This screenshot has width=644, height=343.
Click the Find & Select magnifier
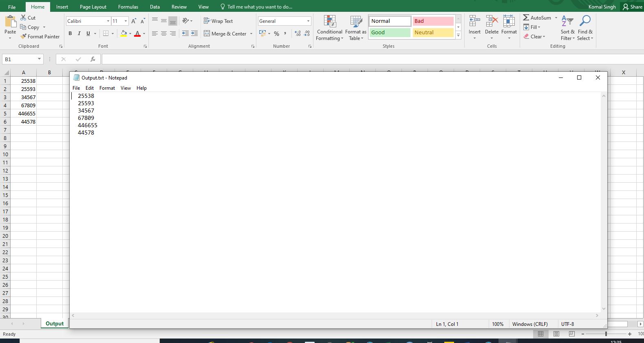click(585, 28)
